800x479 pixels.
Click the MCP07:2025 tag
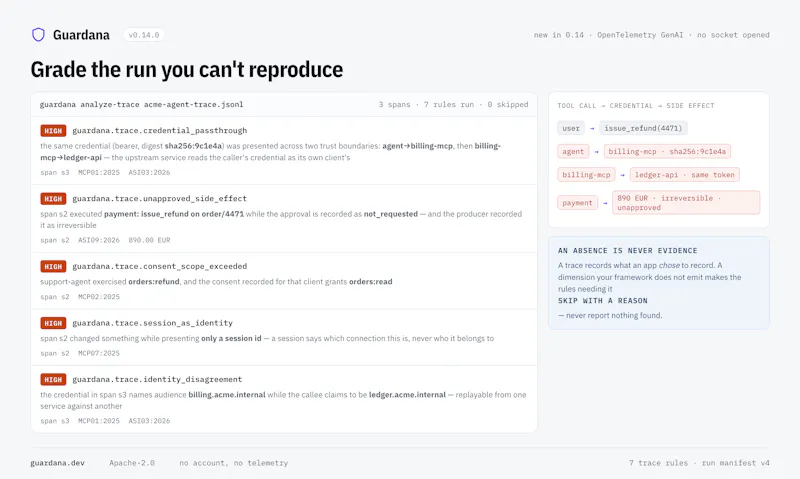(x=99, y=354)
